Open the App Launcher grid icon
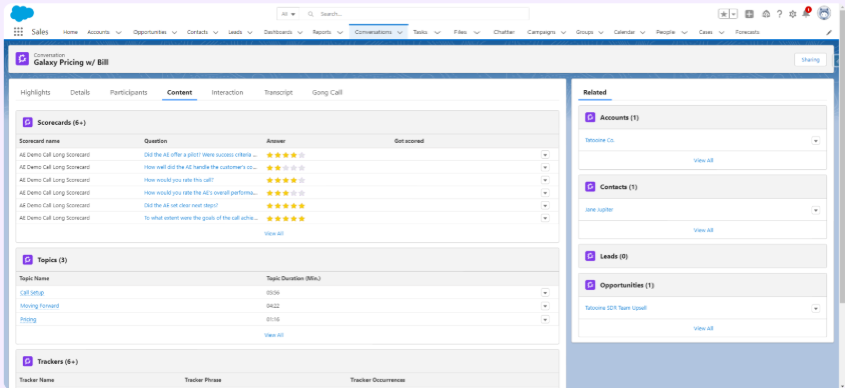The image size is (845, 388). click(x=18, y=32)
